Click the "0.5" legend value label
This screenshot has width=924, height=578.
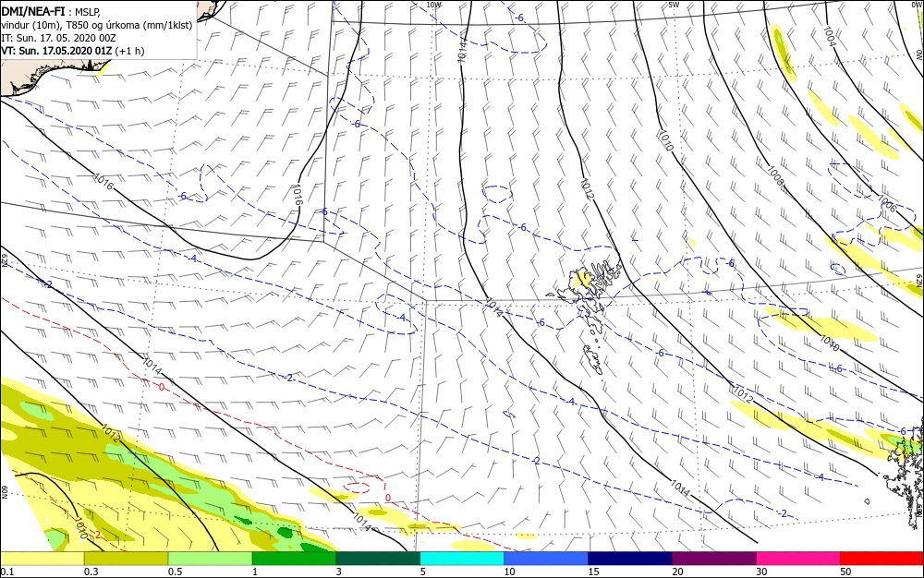click(x=175, y=572)
